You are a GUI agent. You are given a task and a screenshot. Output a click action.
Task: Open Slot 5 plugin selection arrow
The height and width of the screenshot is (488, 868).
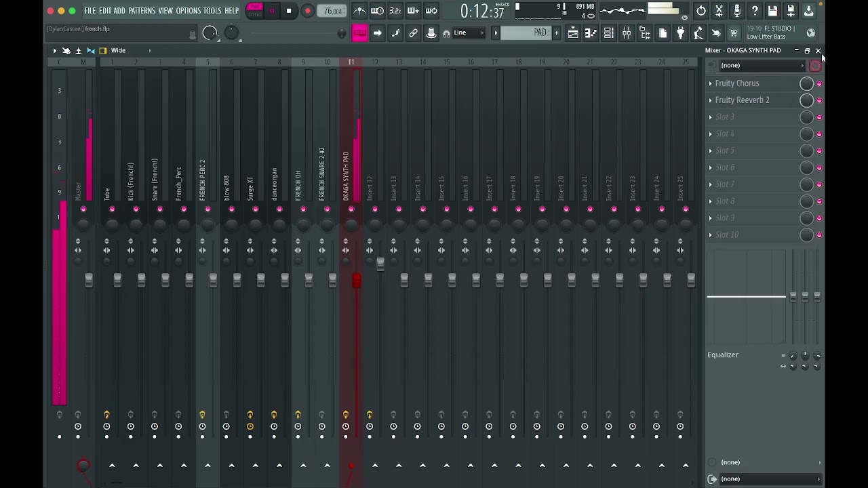pos(711,150)
